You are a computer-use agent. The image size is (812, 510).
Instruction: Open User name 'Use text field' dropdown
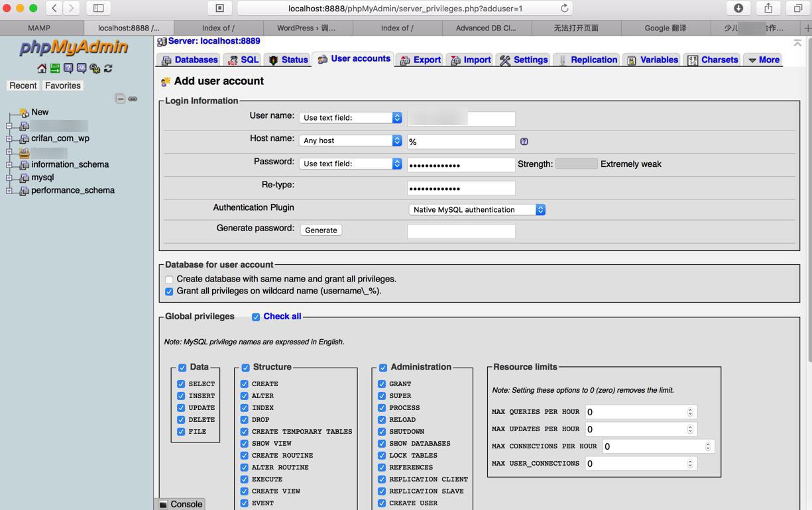(x=351, y=117)
